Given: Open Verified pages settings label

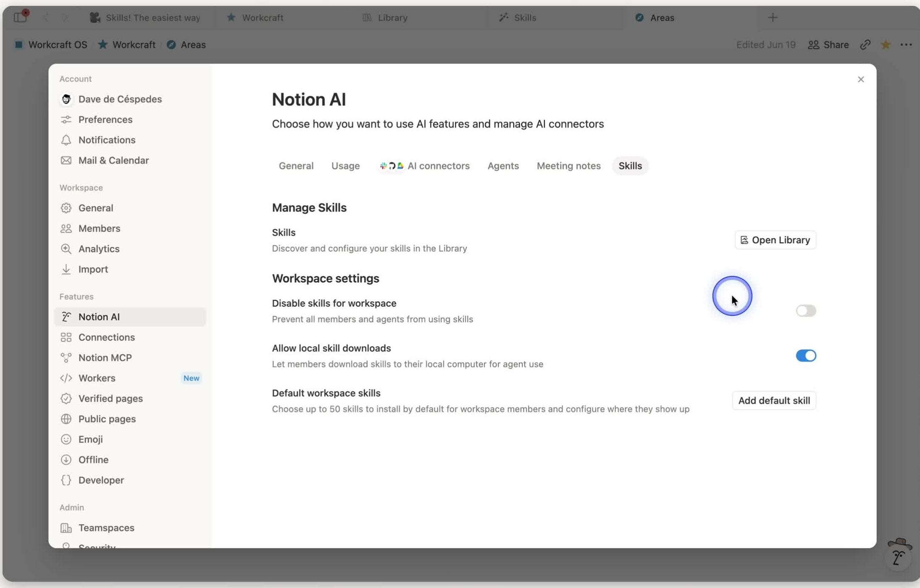Looking at the screenshot, I should (110, 399).
